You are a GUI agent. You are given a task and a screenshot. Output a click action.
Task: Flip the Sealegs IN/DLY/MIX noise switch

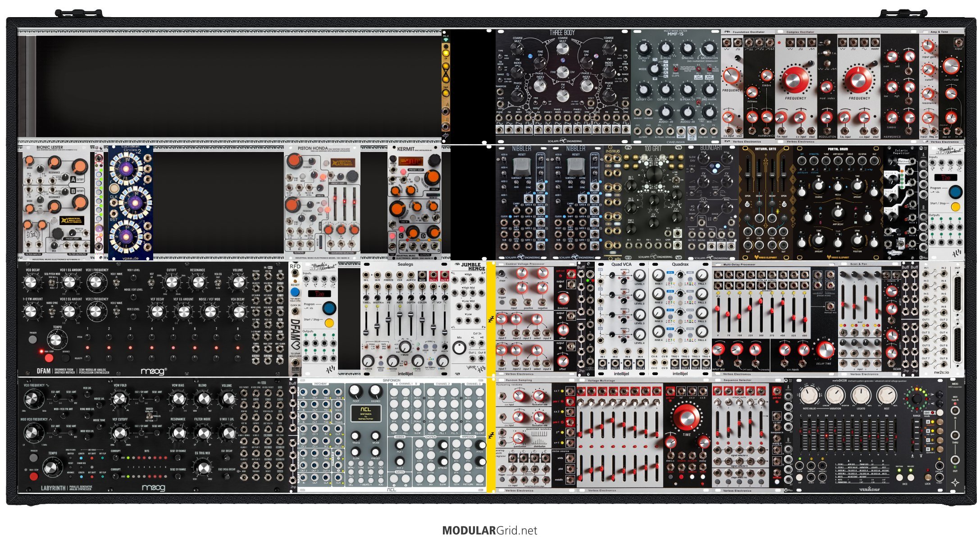[x=406, y=363]
